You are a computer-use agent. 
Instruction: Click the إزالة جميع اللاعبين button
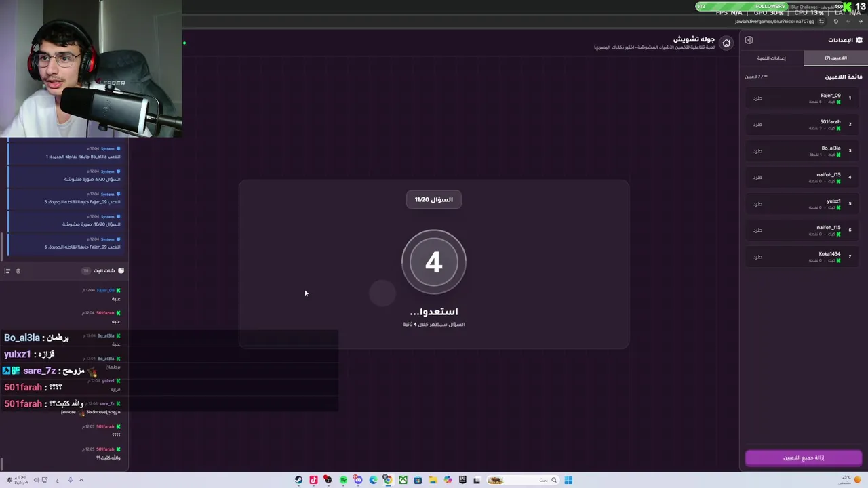click(x=804, y=458)
